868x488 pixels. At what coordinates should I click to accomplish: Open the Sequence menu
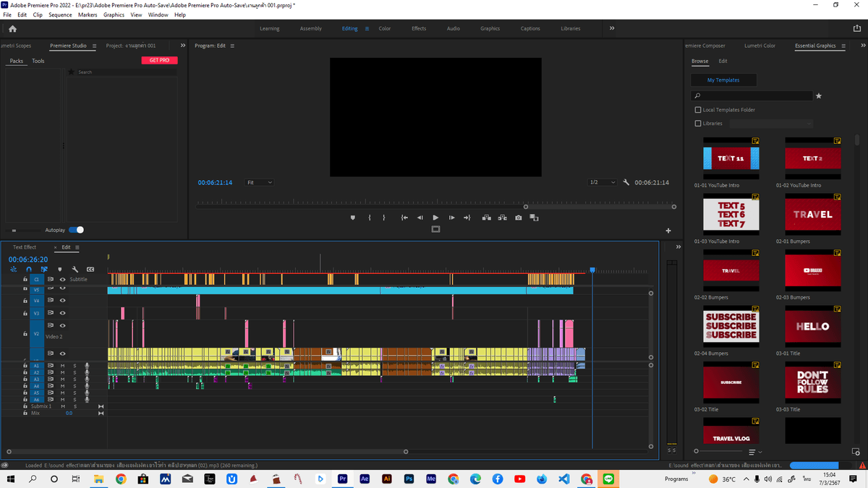[60, 14]
